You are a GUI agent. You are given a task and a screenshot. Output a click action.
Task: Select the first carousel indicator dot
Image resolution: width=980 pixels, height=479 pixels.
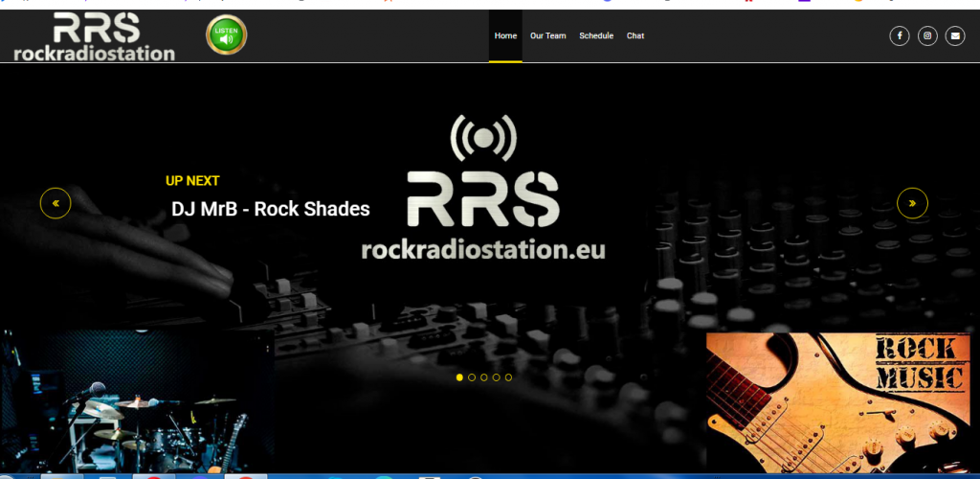point(459,377)
